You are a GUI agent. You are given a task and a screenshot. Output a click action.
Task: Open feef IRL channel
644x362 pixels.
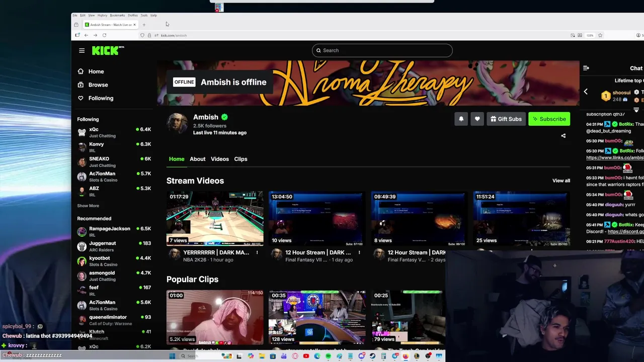114,290
